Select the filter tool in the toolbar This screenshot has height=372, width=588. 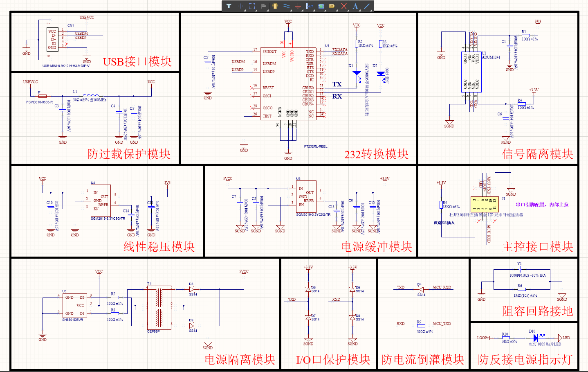pos(229,6)
